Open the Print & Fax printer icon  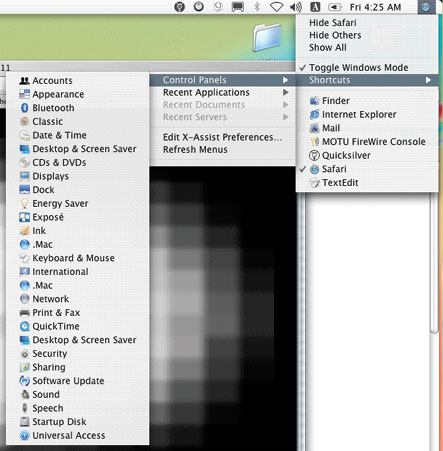(24, 313)
